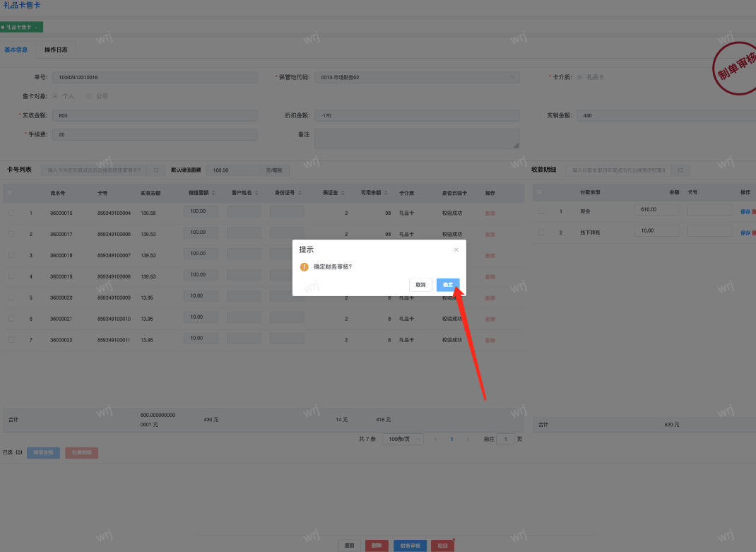Check row 7 card 36000022 checkbox

[x=11, y=340]
